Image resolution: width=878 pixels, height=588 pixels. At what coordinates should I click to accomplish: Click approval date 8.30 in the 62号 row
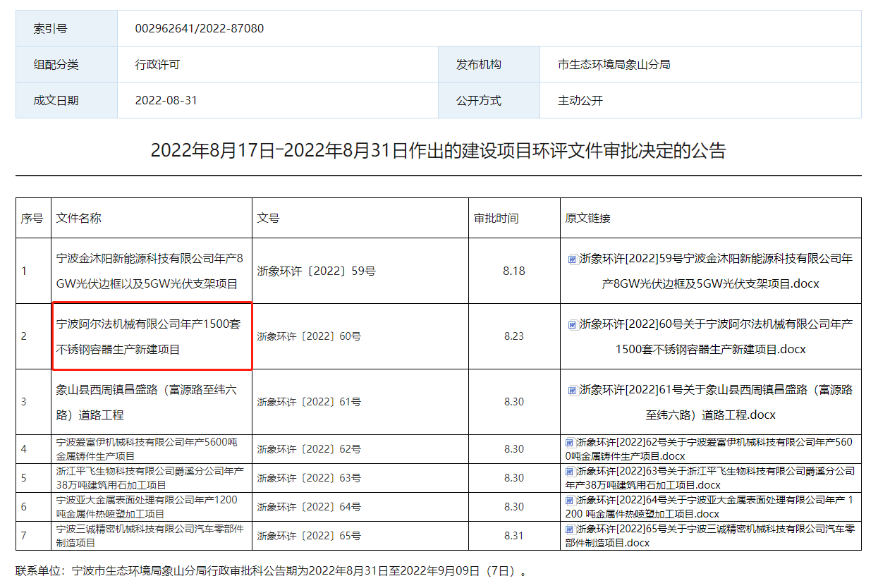click(x=514, y=449)
